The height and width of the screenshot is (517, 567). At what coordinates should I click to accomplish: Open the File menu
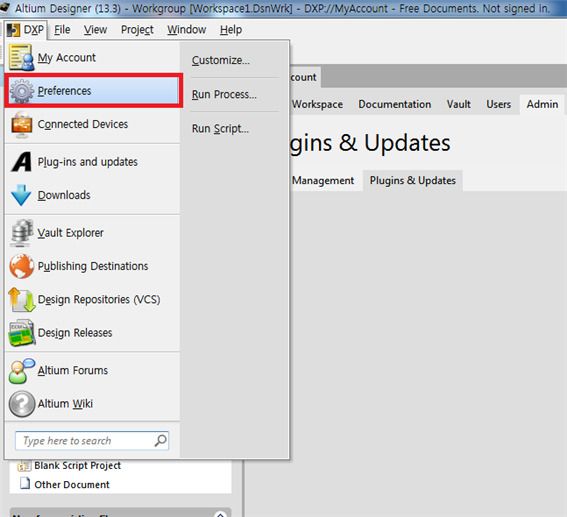point(62,29)
